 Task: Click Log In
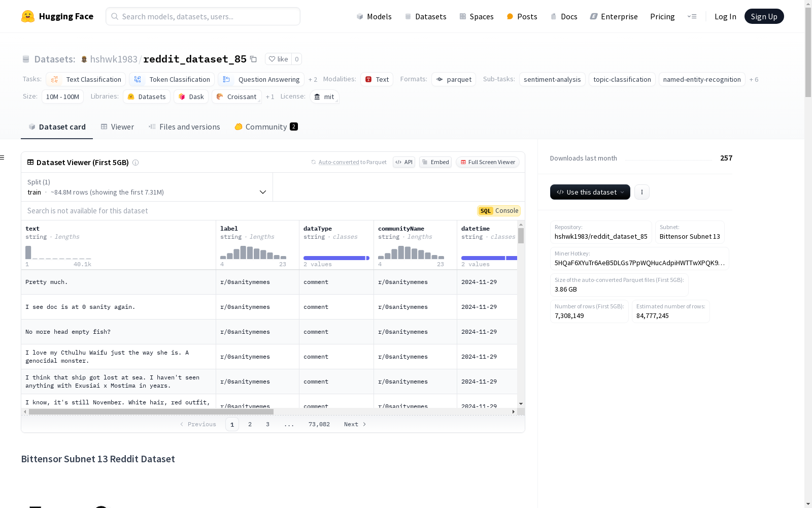pos(725,16)
